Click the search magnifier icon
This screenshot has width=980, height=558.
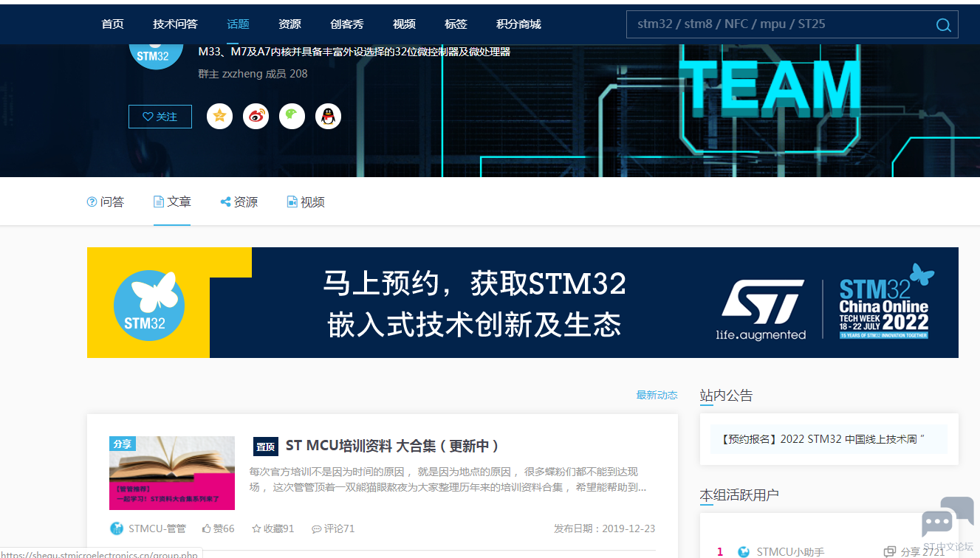coord(943,24)
